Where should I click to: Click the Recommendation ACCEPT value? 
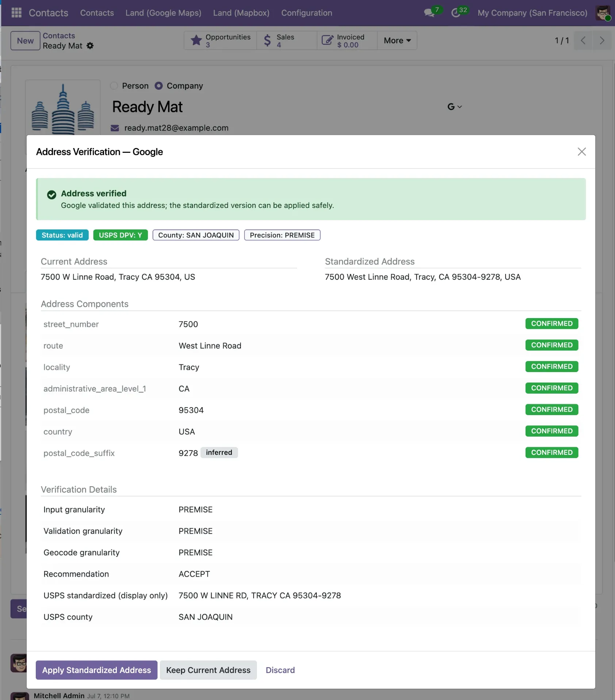pyautogui.click(x=194, y=574)
